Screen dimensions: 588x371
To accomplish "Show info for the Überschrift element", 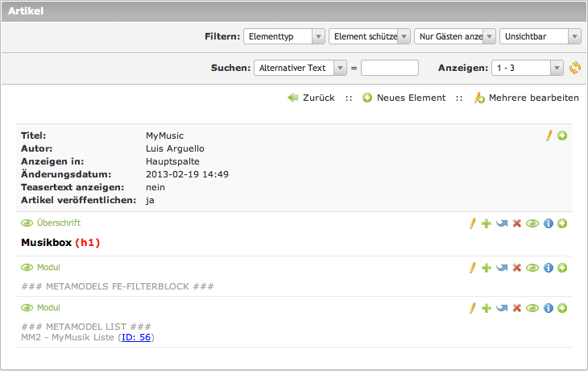I will [x=549, y=223].
